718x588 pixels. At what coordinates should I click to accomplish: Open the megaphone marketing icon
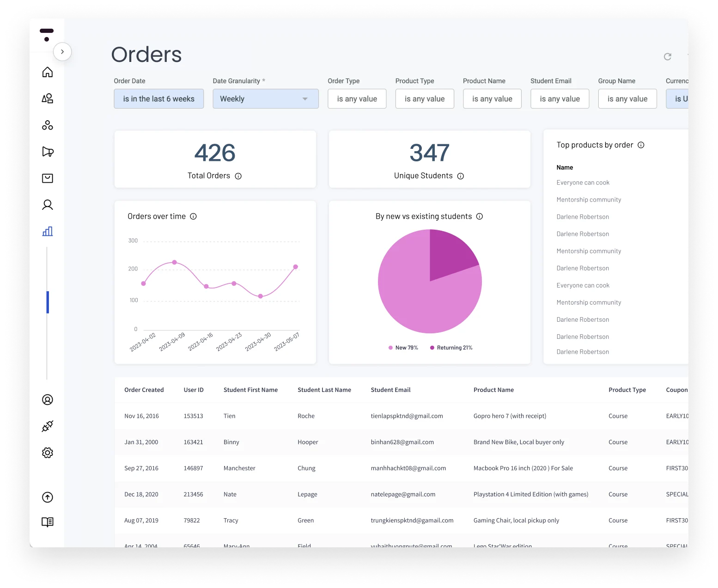pyautogui.click(x=48, y=152)
